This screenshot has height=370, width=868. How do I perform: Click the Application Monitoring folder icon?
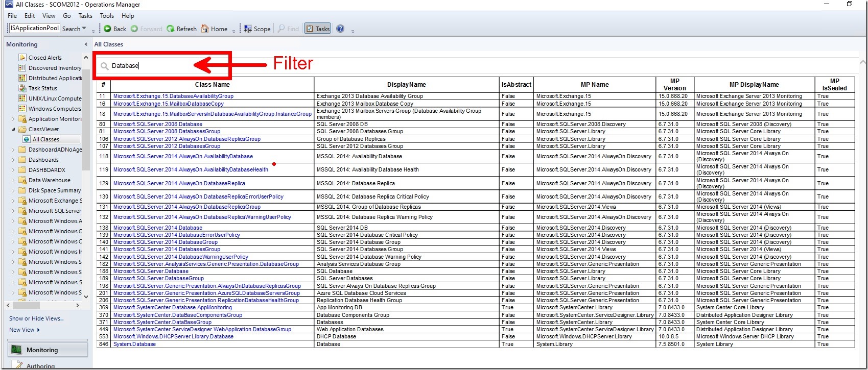tap(22, 119)
